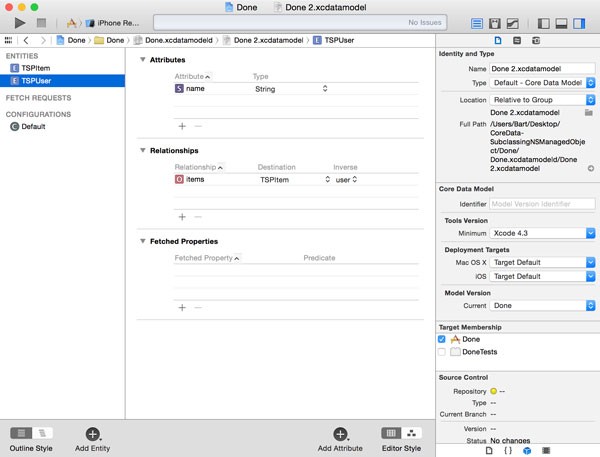Toggle the Debug area visibility

(561, 24)
